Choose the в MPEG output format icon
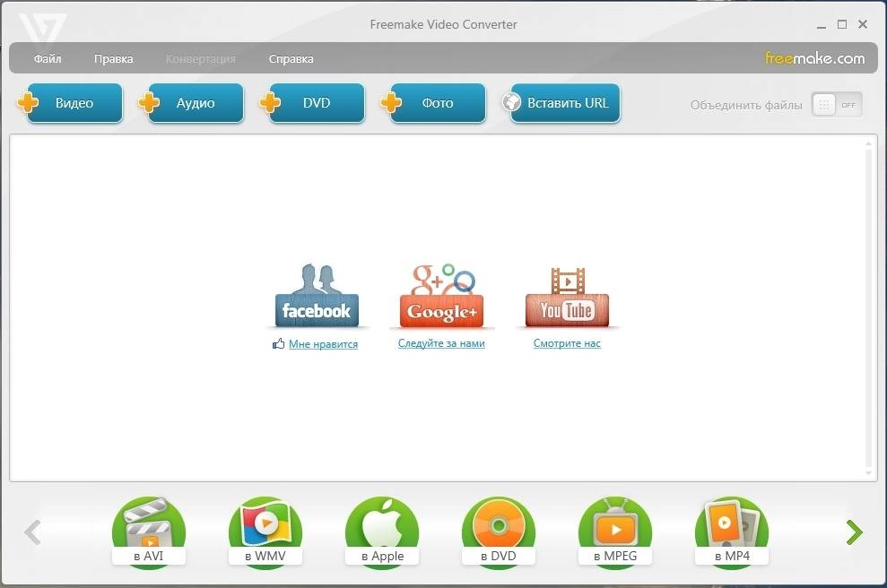This screenshot has height=588, width=887. (615, 532)
